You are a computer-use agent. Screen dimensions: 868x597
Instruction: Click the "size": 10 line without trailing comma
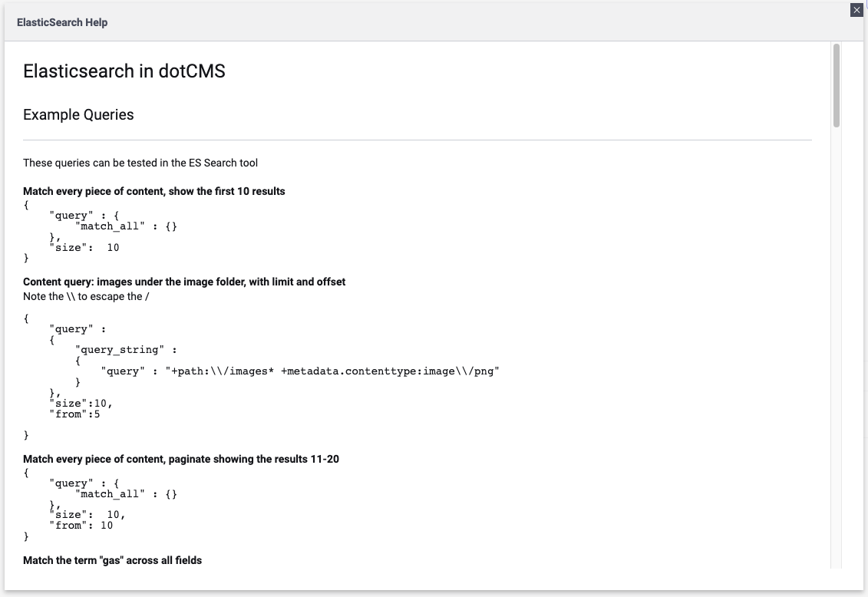click(x=84, y=247)
